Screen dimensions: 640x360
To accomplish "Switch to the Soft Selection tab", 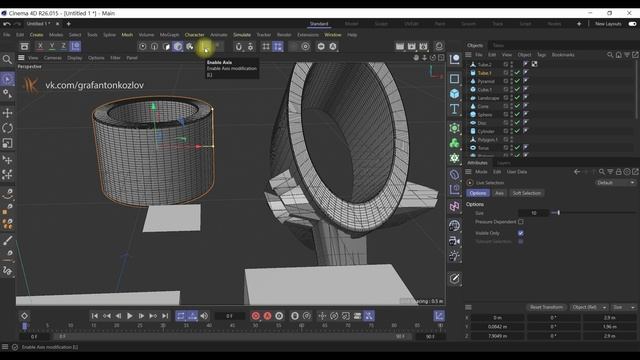I will coord(527,193).
